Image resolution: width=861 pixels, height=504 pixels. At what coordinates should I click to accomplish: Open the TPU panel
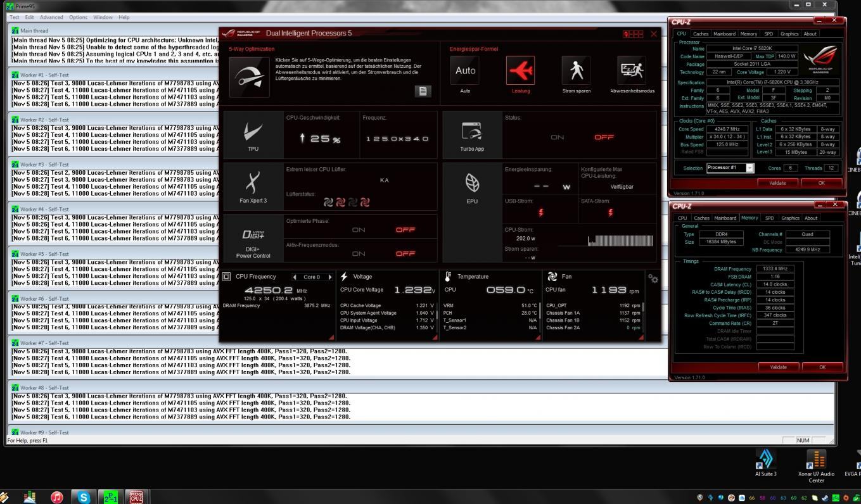tap(253, 135)
